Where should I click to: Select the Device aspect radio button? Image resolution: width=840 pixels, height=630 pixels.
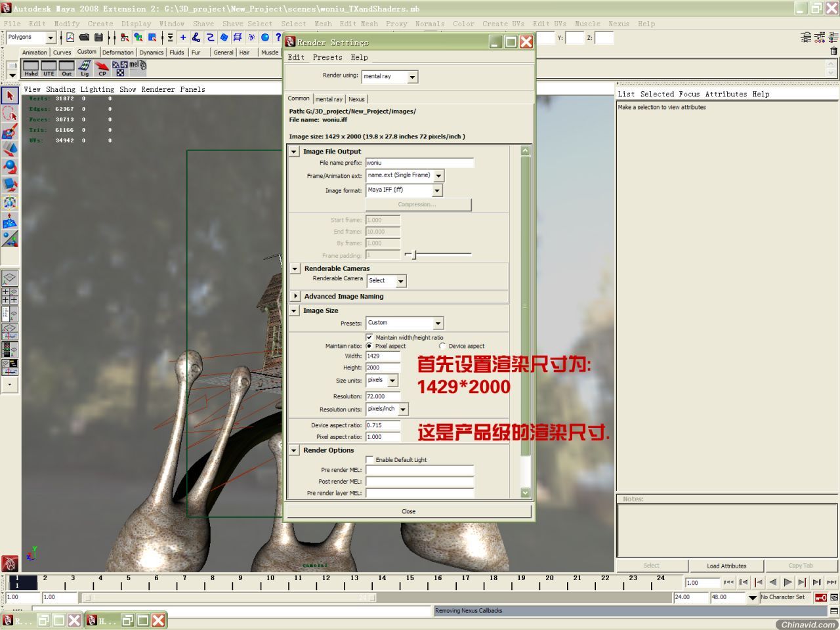442,346
